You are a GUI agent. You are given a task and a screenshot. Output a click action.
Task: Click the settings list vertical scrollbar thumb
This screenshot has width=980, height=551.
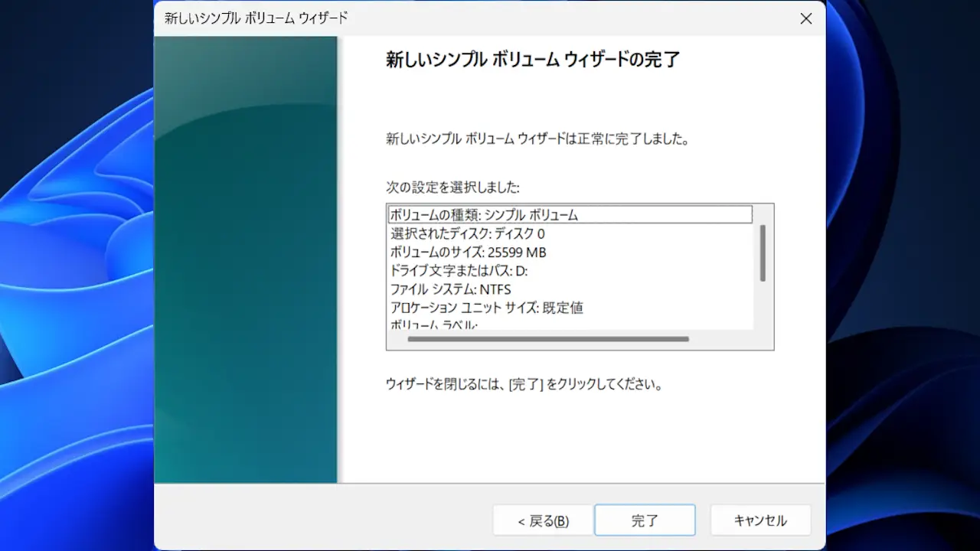tap(763, 253)
